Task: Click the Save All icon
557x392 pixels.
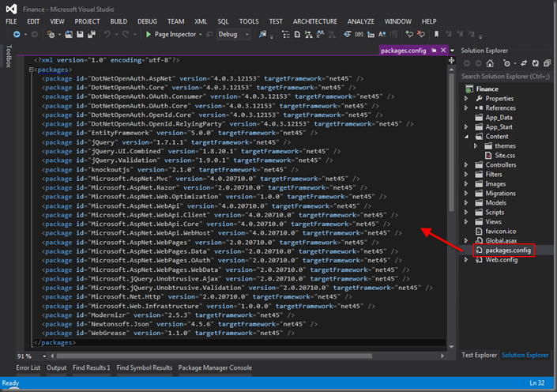Action: [92, 35]
